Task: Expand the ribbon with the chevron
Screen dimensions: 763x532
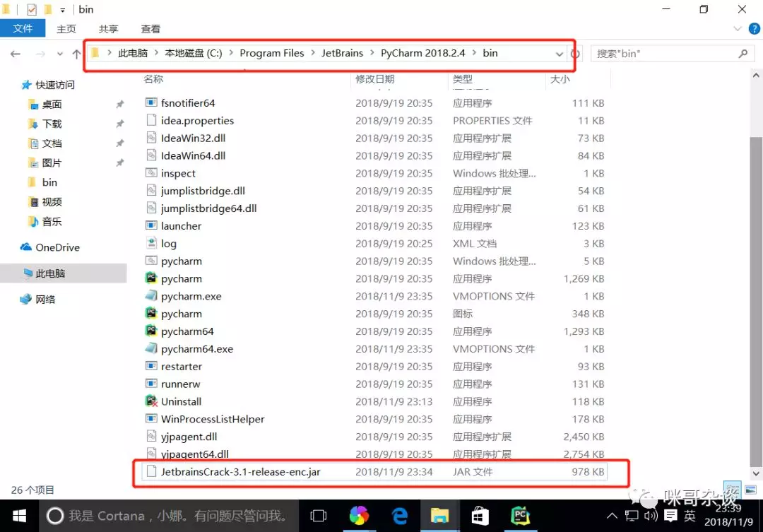Action: tap(737, 29)
